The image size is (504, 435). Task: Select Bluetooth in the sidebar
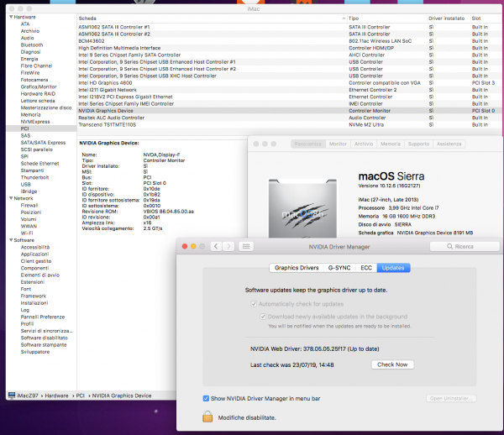(32, 45)
